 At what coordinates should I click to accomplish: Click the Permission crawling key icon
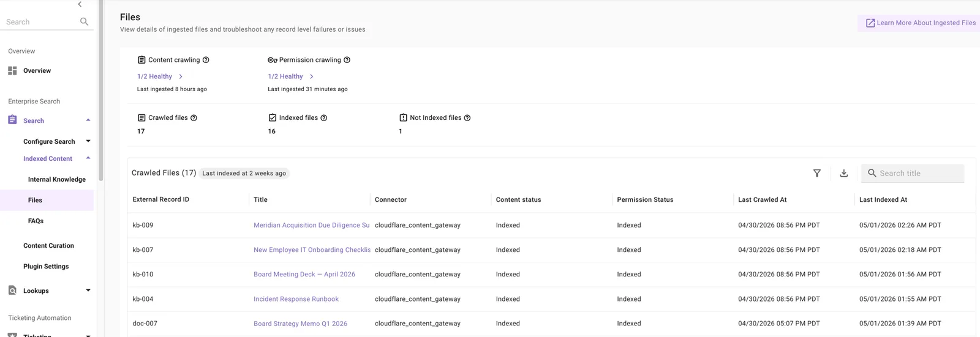pyautogui.click(x=273, y=60)
